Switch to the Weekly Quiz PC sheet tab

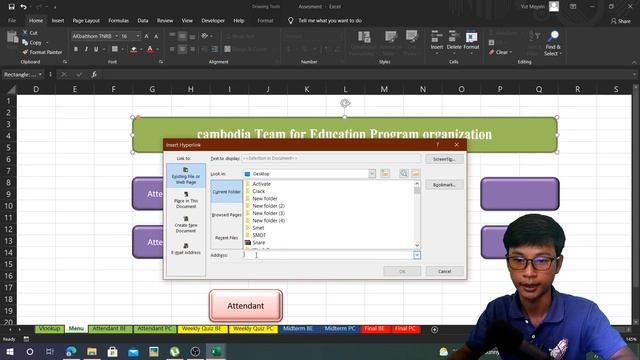pyautogui.click(x=253, y=329)
